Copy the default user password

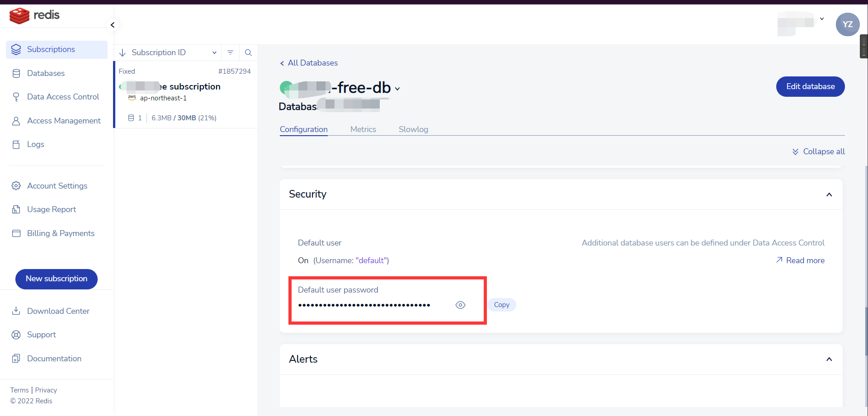[501, 305]
